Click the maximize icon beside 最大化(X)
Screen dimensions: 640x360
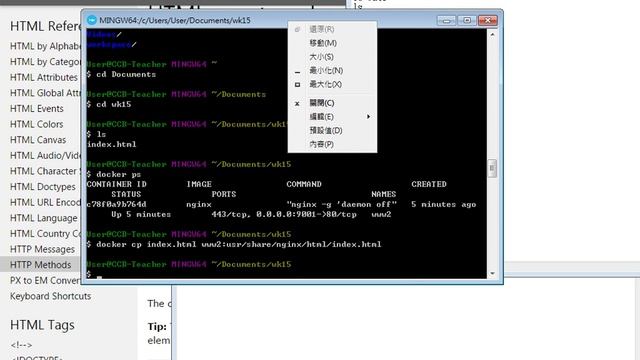tap(297, 84)
